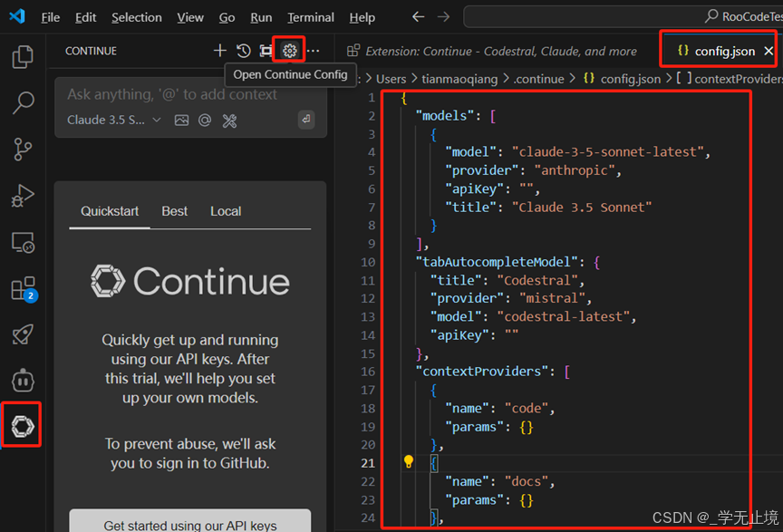The height and width of the screenshot is (532, 783).
Task: Click the VS Code logo icon
Action: coord(17,16)
